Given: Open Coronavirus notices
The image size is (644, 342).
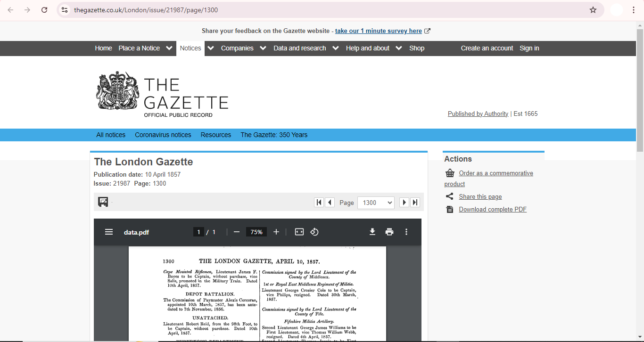Looking at the screenshot, I should [163, 135].
